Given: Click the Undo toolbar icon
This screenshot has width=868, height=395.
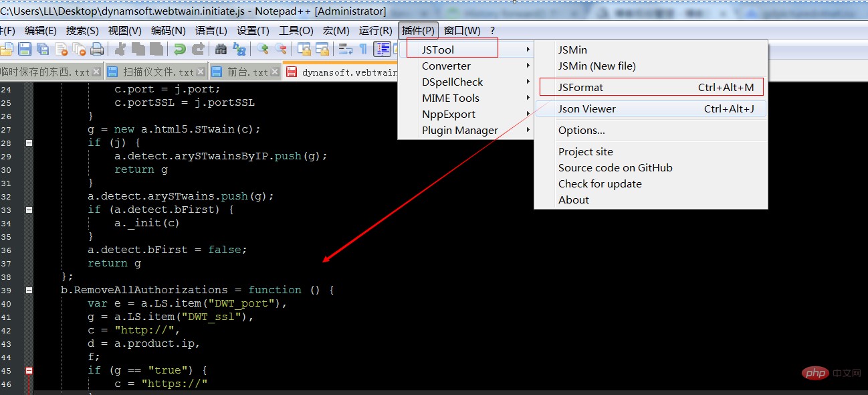Looking at the screenshot, I should tap(179, 49).
